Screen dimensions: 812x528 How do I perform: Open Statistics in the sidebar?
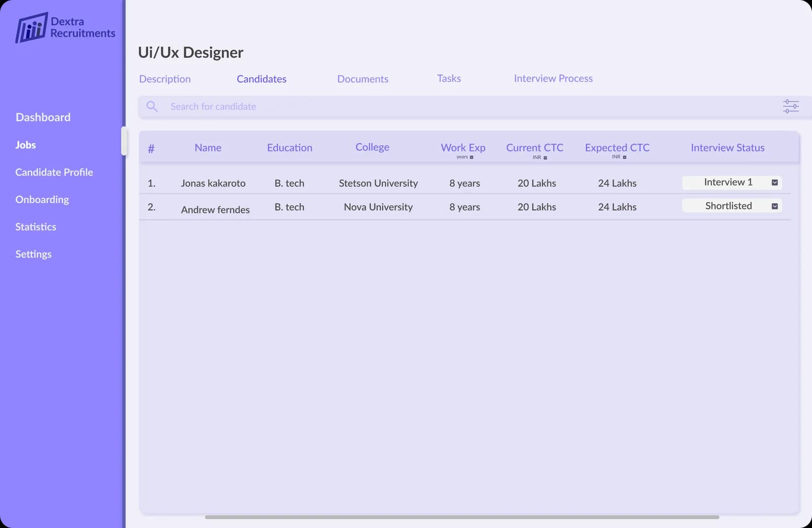(x=36, y=227)
